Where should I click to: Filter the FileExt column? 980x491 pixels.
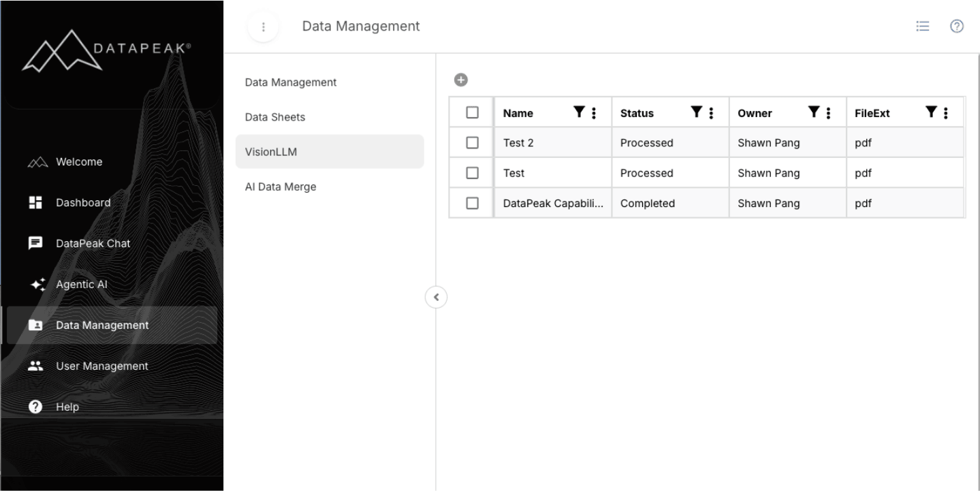pyautogui.click(x=930, y=112)
